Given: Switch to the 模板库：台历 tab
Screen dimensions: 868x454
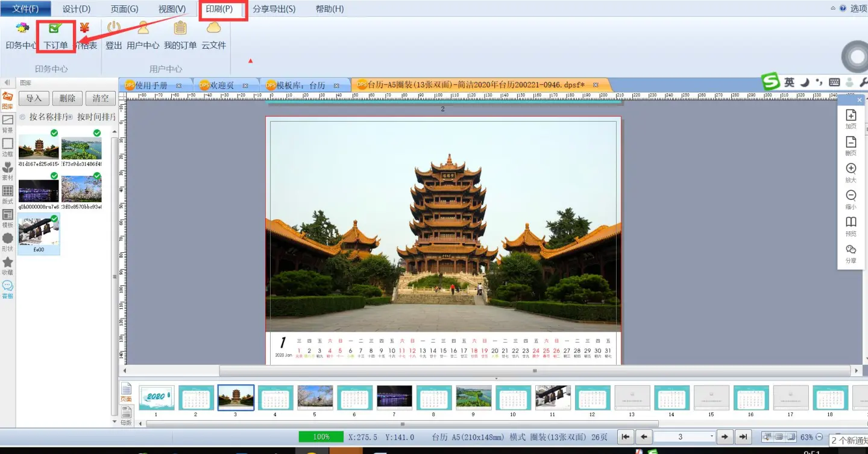Looking at the screenshot, I should [300, 86].
